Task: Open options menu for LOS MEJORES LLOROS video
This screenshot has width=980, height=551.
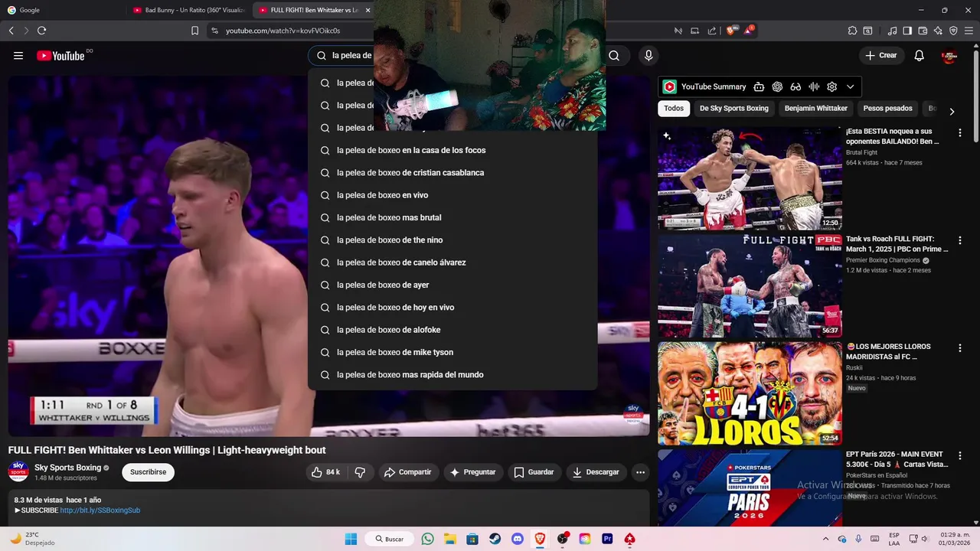Action: coord(959,348)
